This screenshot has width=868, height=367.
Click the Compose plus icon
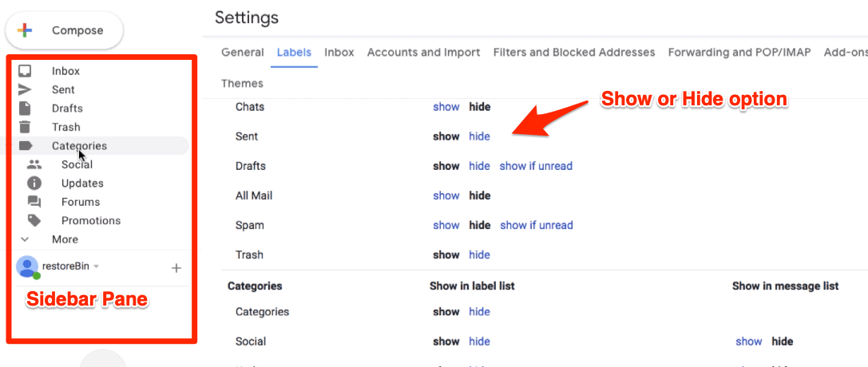pos(25,30)
